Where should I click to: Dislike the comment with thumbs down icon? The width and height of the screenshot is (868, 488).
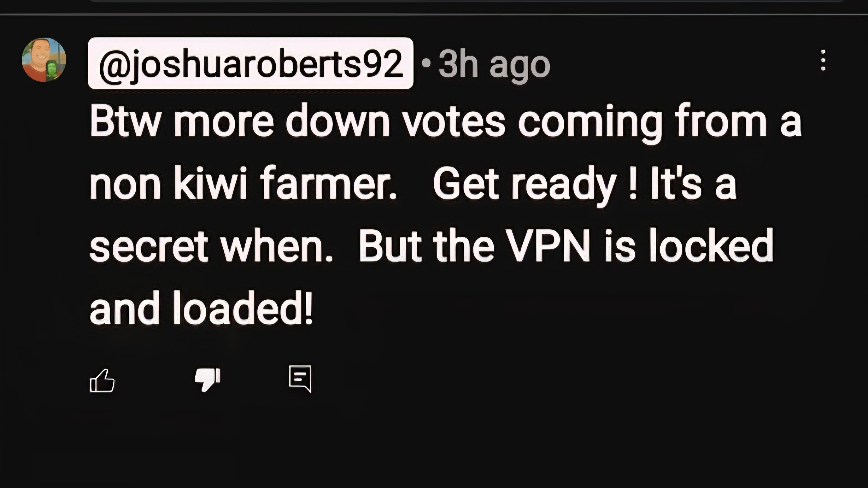click(x=208, y=380)
